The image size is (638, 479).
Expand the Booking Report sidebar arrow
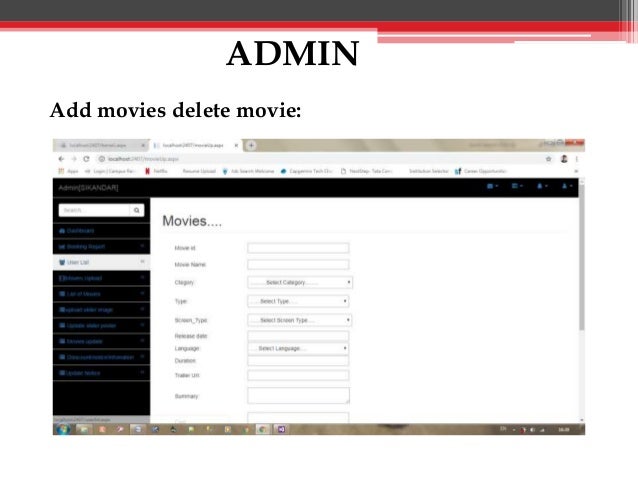pos(142,246)
